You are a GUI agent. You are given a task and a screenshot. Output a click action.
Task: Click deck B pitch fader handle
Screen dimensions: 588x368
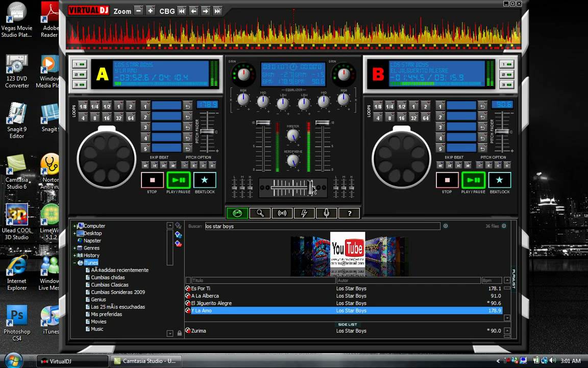502,131
